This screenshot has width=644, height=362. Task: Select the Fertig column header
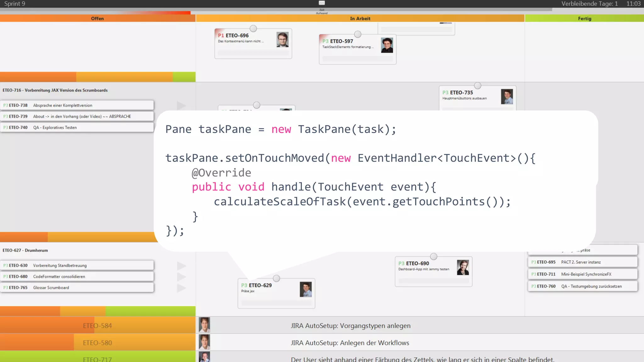point(584,19)
